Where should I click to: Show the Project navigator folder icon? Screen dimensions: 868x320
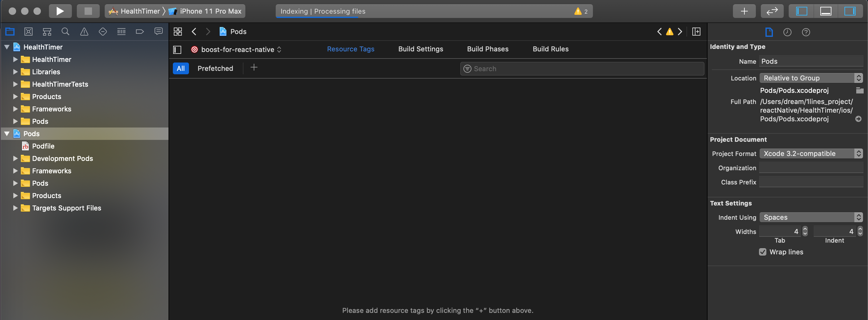coord(10,32)
